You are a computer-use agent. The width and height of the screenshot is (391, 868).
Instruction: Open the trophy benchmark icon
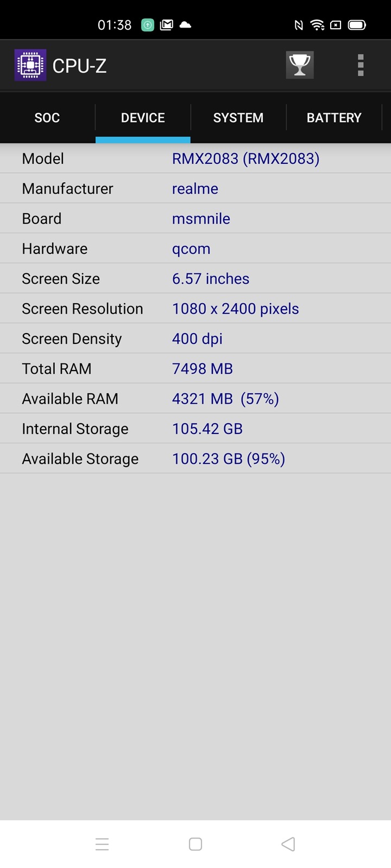tap(300, 65)
